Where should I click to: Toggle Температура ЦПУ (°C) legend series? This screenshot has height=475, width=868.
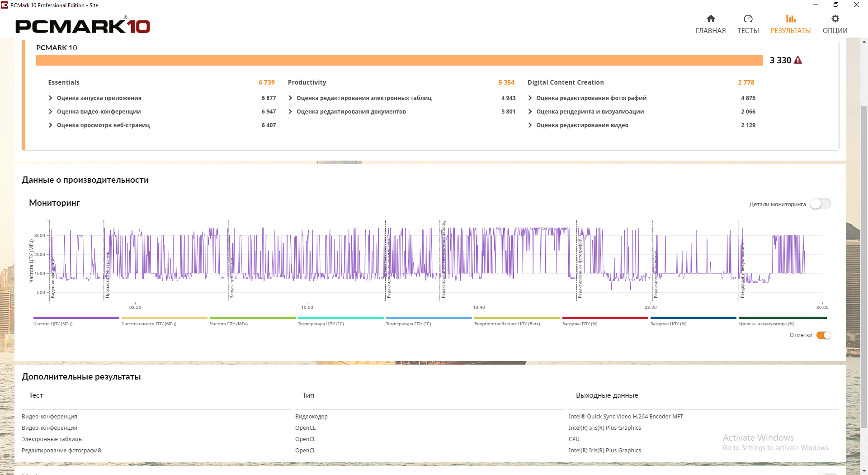tap(340, 321)
